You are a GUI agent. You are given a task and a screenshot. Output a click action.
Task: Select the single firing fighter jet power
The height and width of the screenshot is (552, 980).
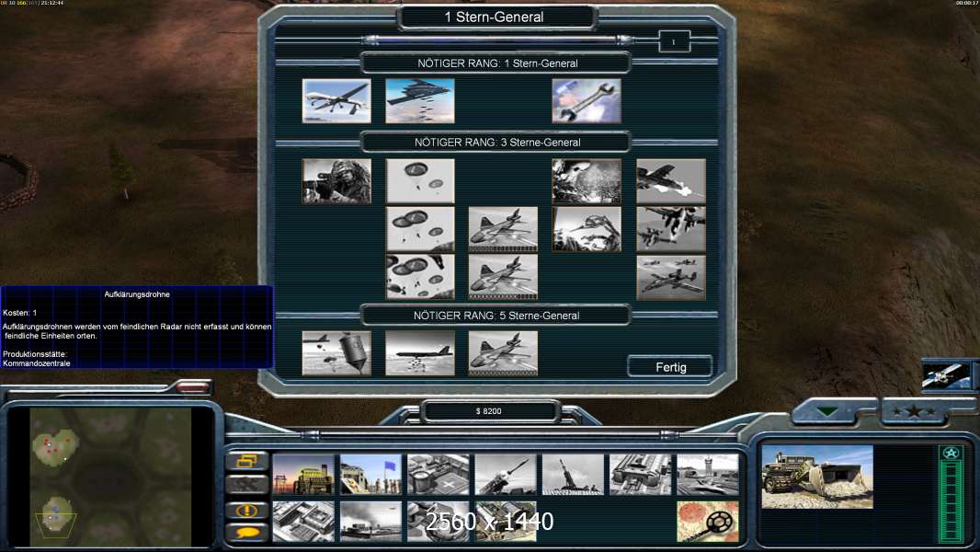tap(671, 181)
